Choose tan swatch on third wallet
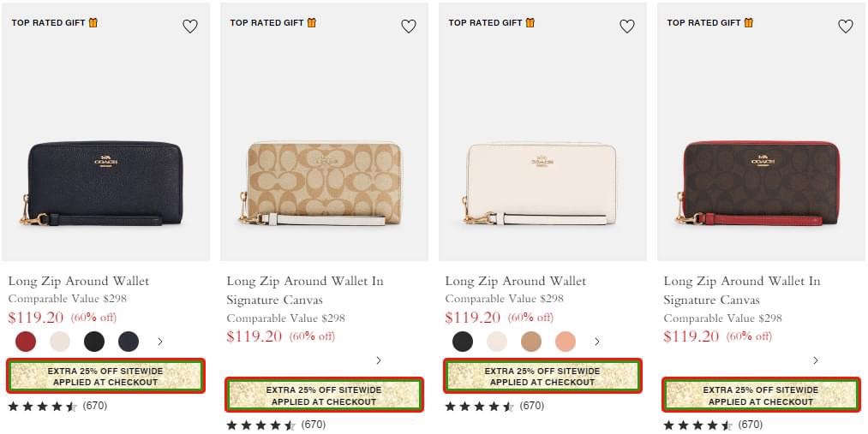The width and height of the screenshot is (868, 434). [x=531, y=342]
